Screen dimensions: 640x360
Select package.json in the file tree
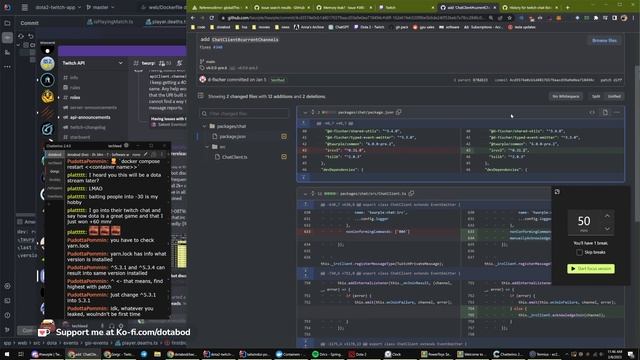point(232,136)
